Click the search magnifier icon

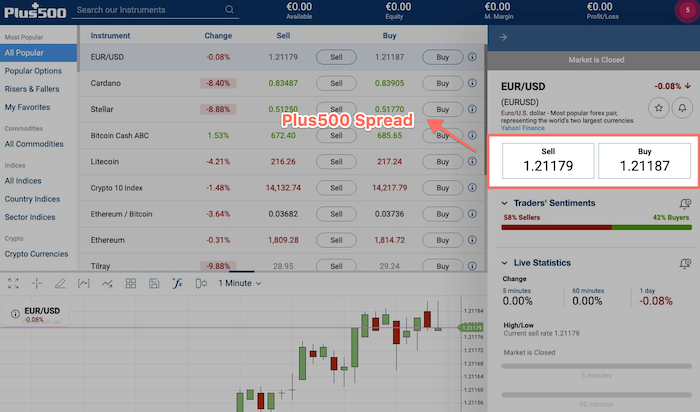(x=229, y=9)
